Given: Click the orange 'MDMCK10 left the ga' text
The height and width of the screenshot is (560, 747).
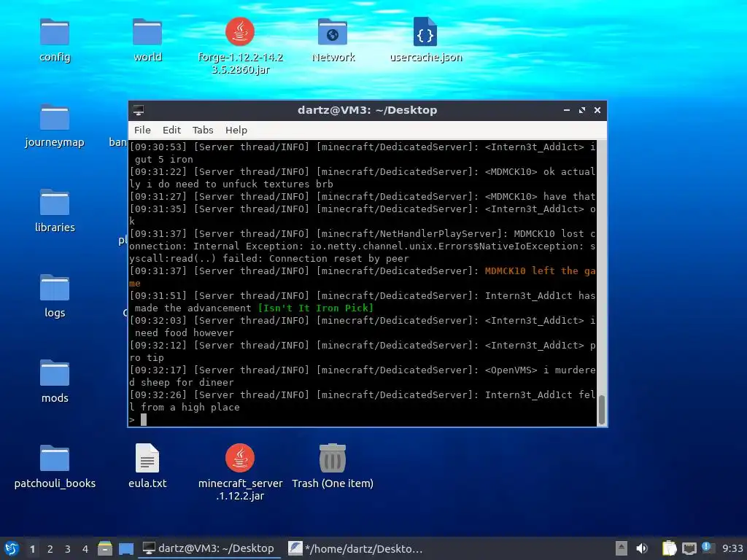Looking at the screenshot, I should (x=541, y=271).
